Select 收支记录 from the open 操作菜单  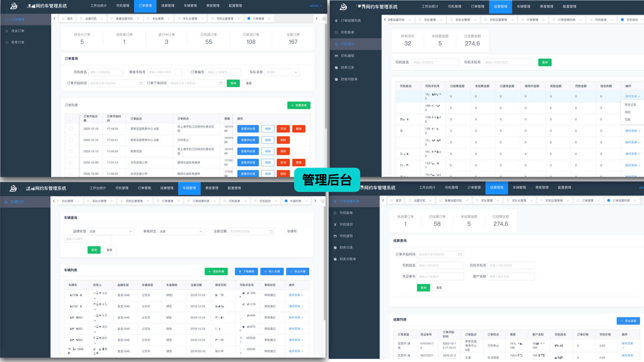[x=630, y=105]
